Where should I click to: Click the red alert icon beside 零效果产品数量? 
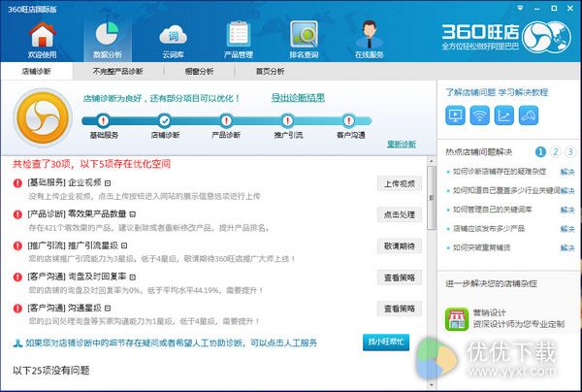pos(17,214)
